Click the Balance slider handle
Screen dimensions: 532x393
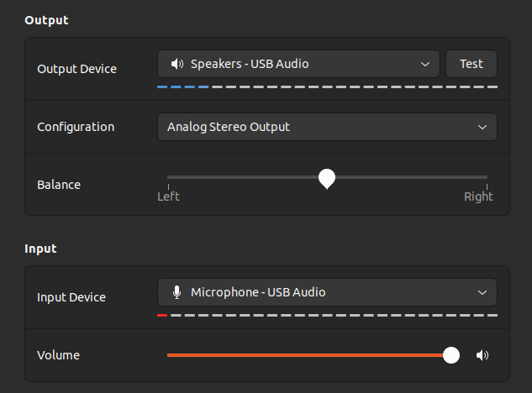coord(327,178)
